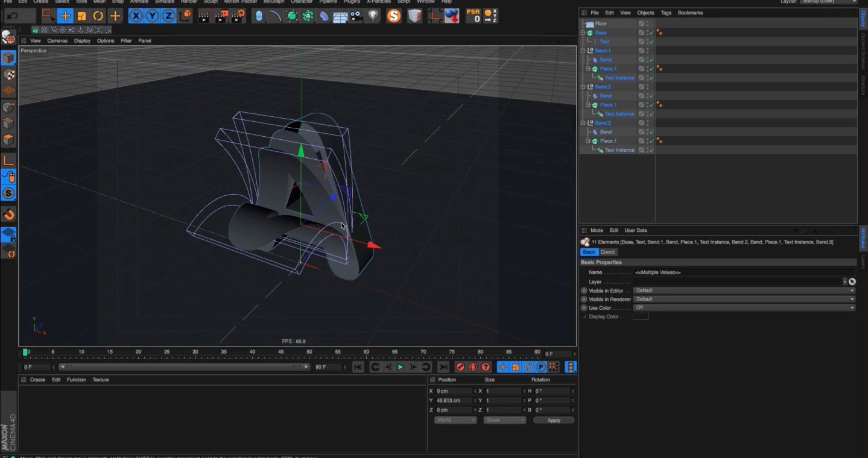Click the green playhead at frame 0
The image size is (868, 458).
[25, 352]
